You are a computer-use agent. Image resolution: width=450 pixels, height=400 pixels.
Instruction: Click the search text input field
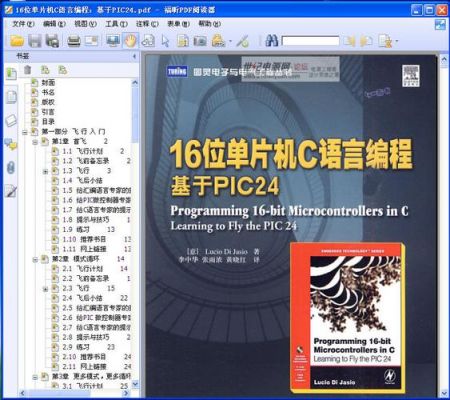[311, 41]
